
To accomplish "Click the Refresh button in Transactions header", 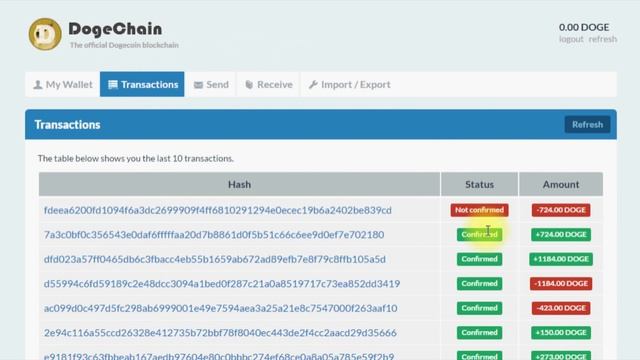I will (x=587, y=124).
